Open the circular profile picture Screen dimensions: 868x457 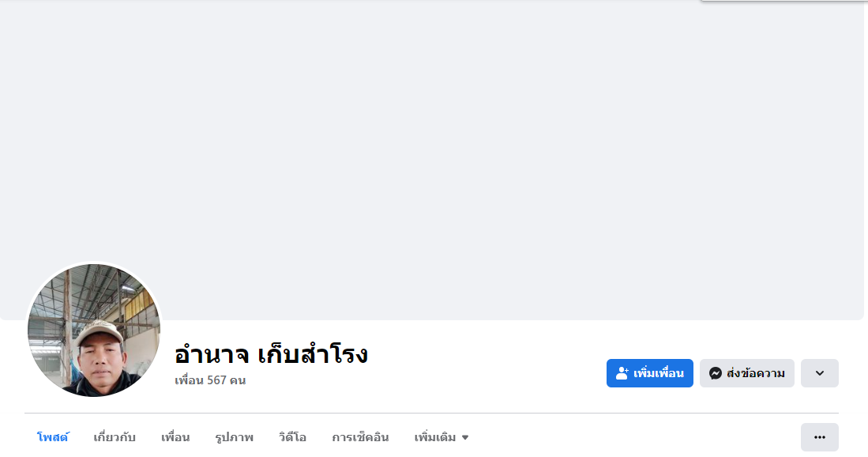pos(94,330)
